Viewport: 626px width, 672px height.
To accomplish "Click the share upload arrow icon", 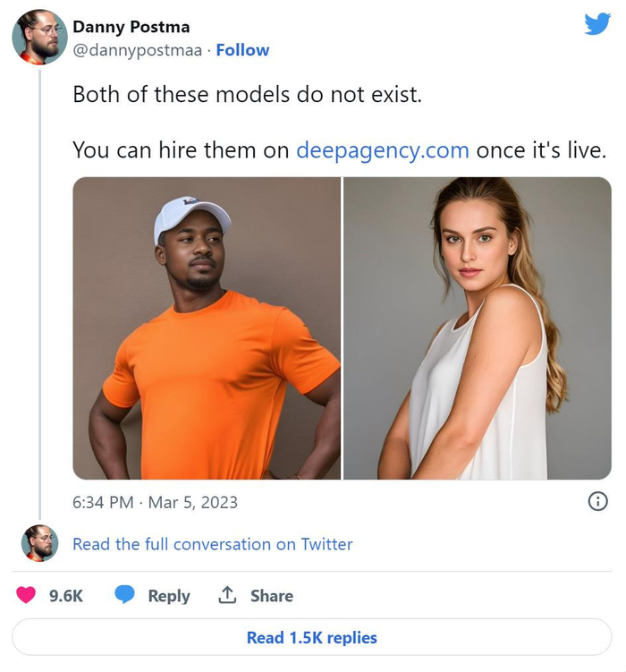I will coord(227,595).
